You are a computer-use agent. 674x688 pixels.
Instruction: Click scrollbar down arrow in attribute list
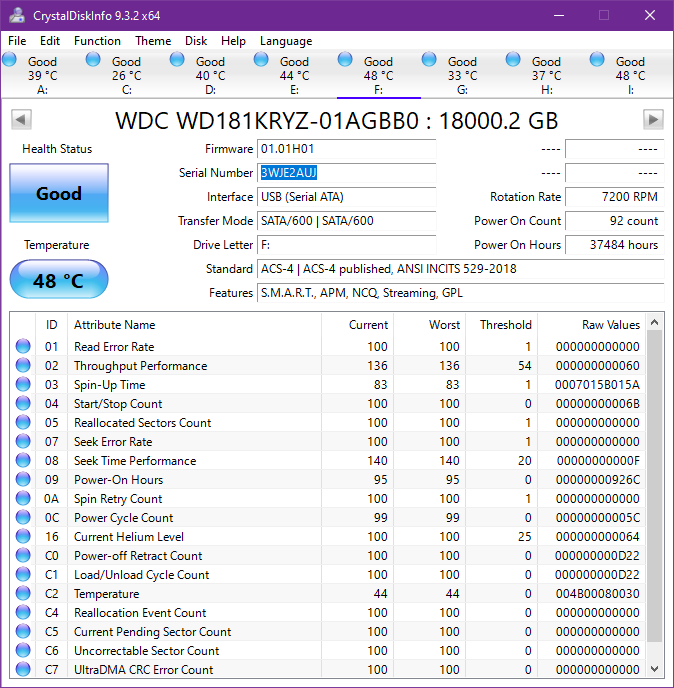[x=655, y=669]
